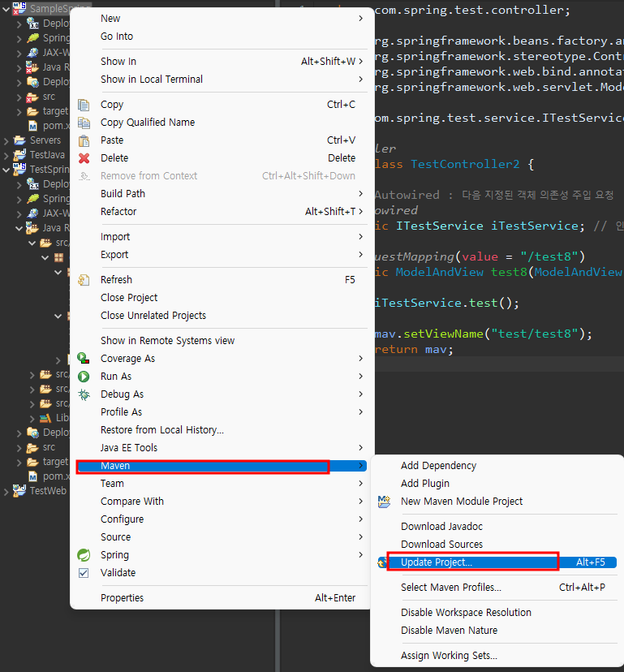Click the TestJava project icon

click(19, 155)
